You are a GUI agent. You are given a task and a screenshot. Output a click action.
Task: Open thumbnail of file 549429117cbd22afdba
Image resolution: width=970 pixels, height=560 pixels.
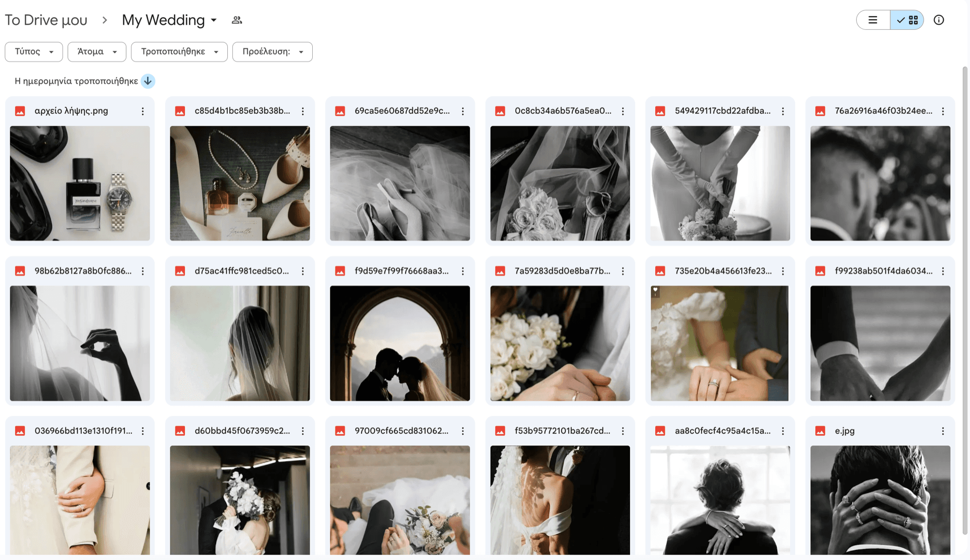click(720, 183)
